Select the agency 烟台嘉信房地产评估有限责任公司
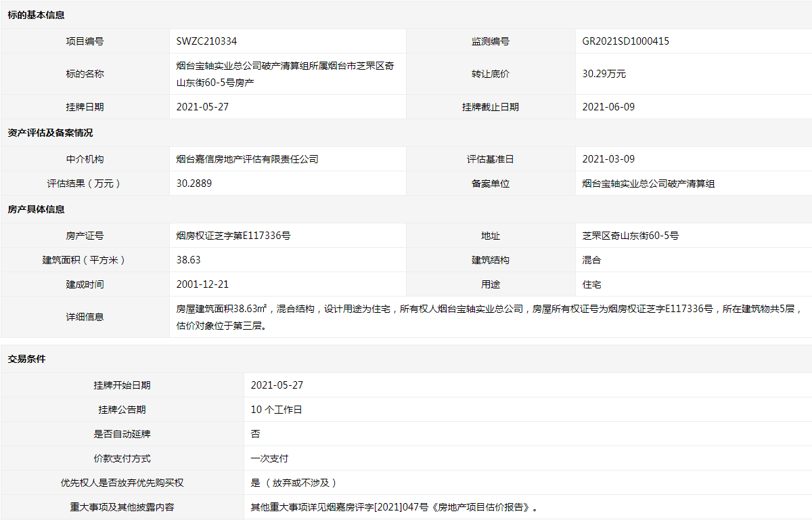Viewport: 812px width, 520px height. coord(247,159)
